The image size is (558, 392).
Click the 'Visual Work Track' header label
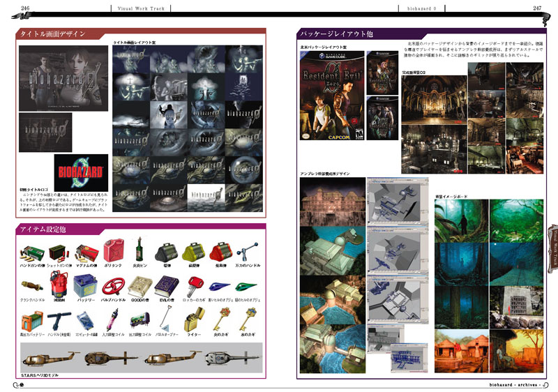click(x=141, y=8)
